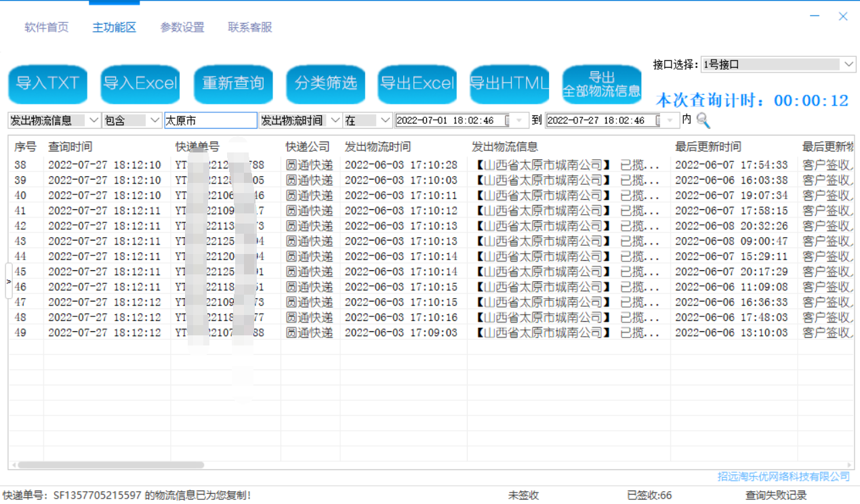
Task: Click the 导出Excel button
Action: click(417, 84)
